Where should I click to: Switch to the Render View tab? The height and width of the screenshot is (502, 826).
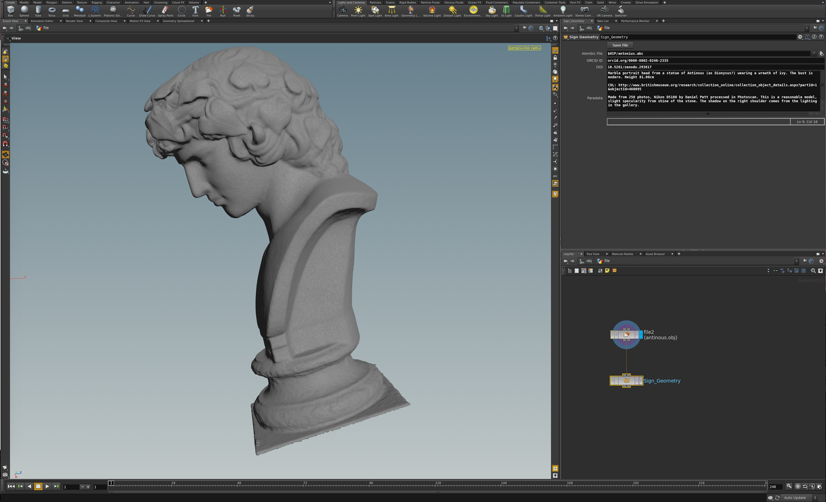coord(74,21)
